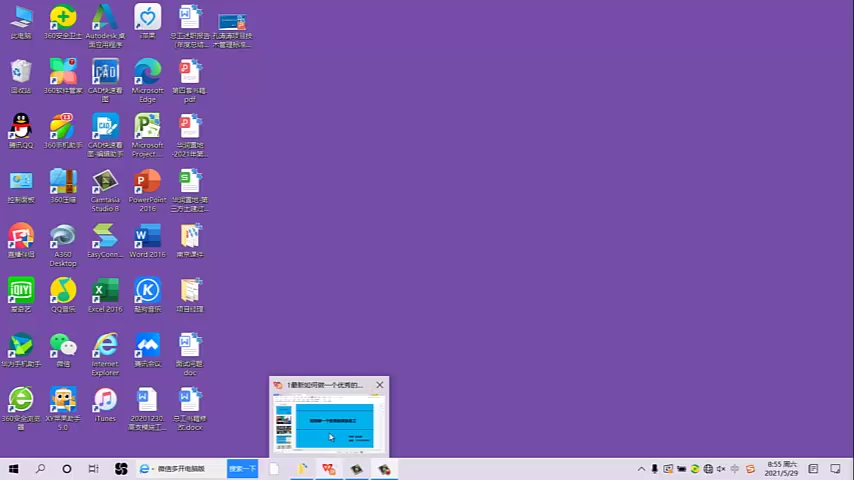Focus the 微信多开电脑版 search box
Screen dimensions: 854x480
(181, 469)
